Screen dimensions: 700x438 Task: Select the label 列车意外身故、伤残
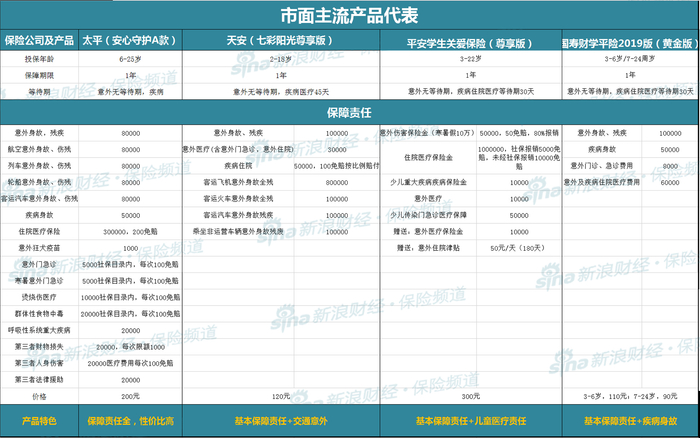[x=39, y=166]
